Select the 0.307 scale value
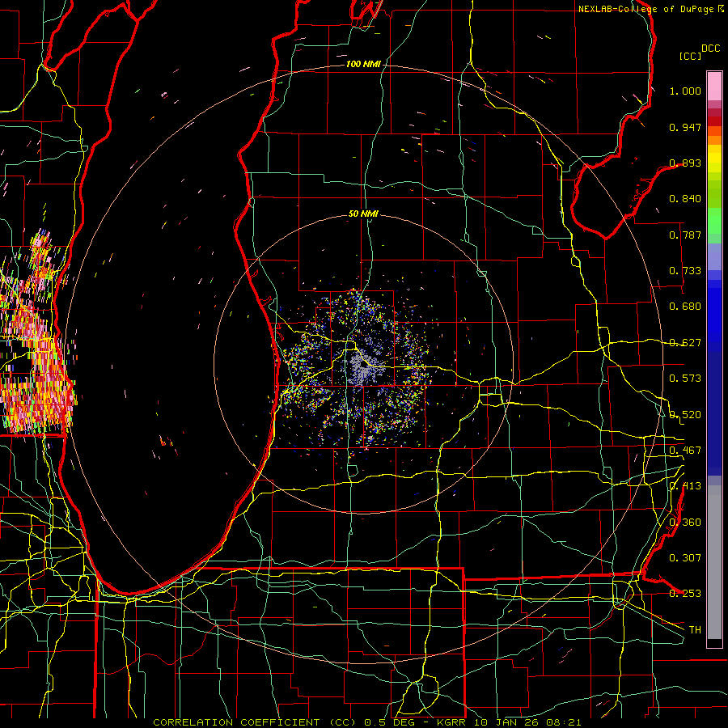The image size is (728, 728). (x=685, y=558)
